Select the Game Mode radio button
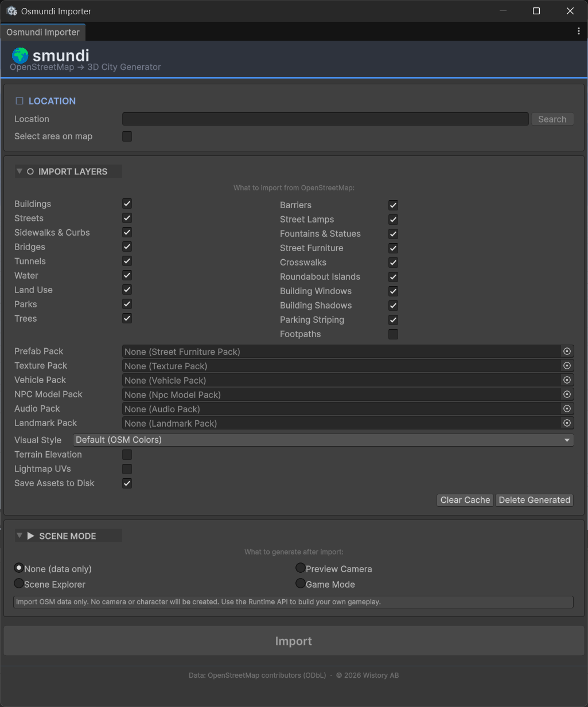The width and height of the screenshot is (588, 707). pyautogui.click(x=300, y=583)
